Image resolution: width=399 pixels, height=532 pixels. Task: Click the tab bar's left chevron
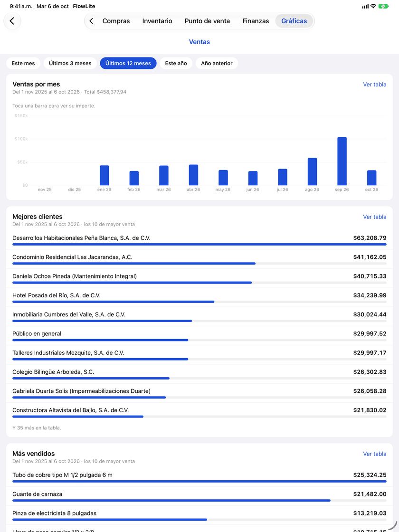click(x=91, y=21)
